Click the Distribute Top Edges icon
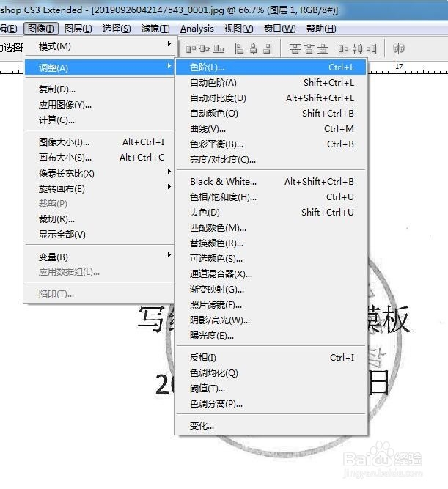This screenshot has height=489, width=448. point(295,48)
